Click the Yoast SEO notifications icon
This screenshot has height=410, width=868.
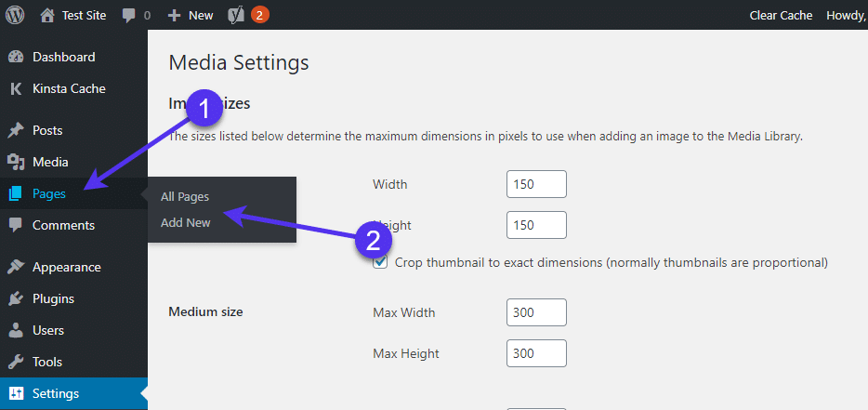(237, 15)
